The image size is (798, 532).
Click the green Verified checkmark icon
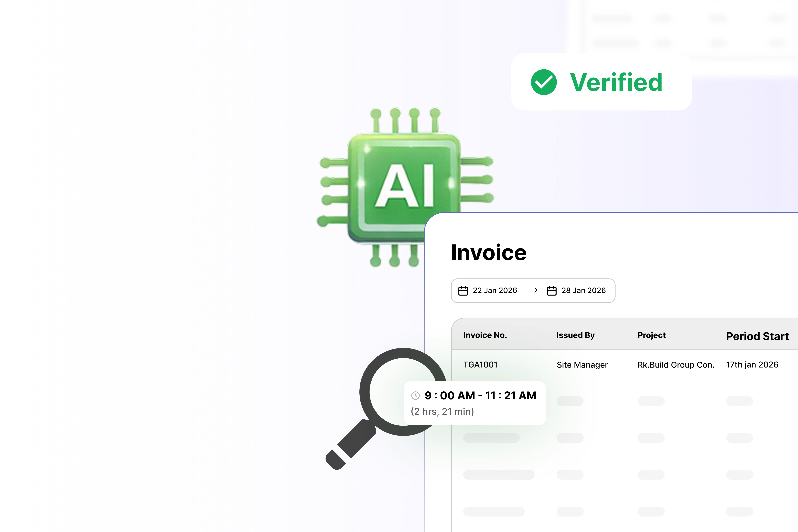[544, 82]
